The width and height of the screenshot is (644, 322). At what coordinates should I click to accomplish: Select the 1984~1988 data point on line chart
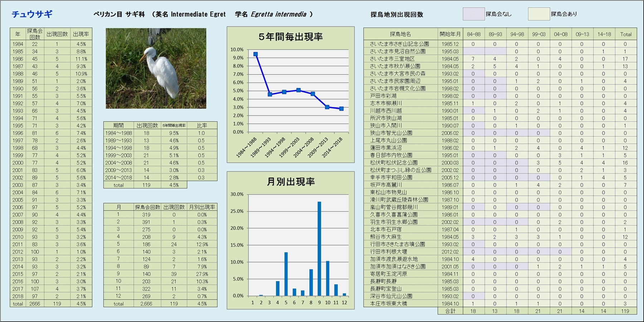click(x=255, y=54)
